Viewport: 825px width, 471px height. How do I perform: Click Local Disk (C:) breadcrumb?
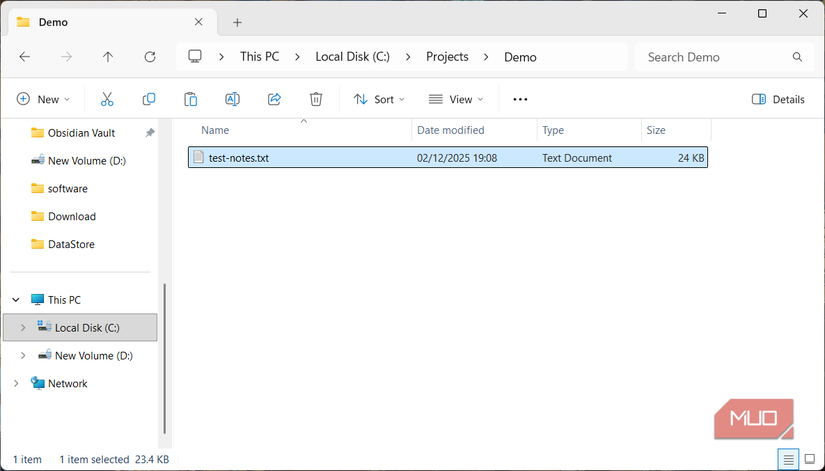tap(353, 56)
